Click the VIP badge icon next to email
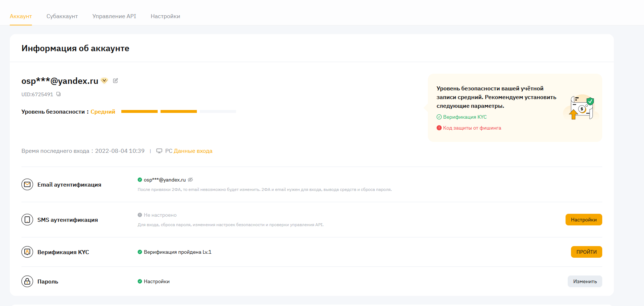 104,81
